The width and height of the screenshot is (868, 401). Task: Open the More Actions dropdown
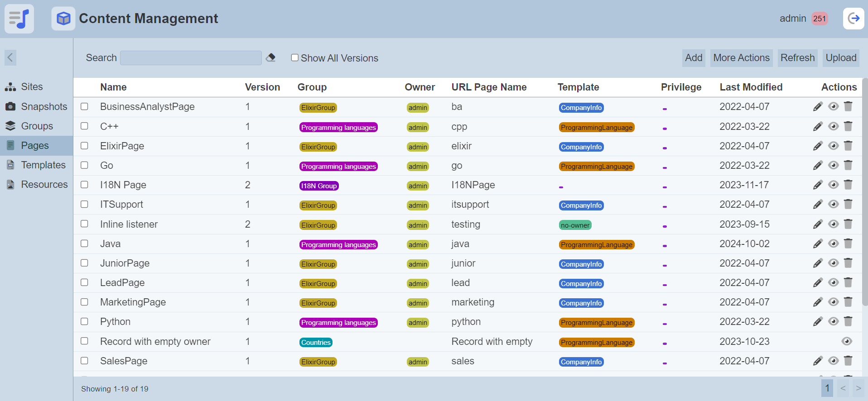point(741,58)
